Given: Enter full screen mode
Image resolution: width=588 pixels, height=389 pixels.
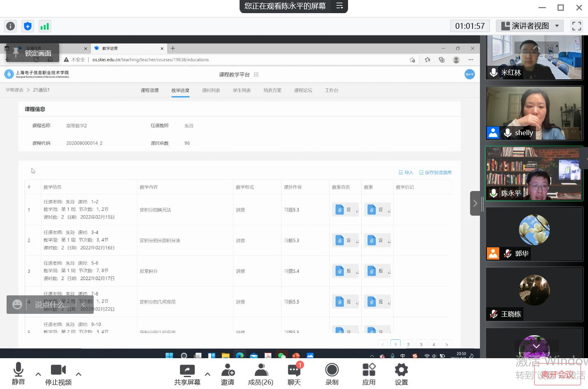Looking at the screenshot, I should (576, 26).
